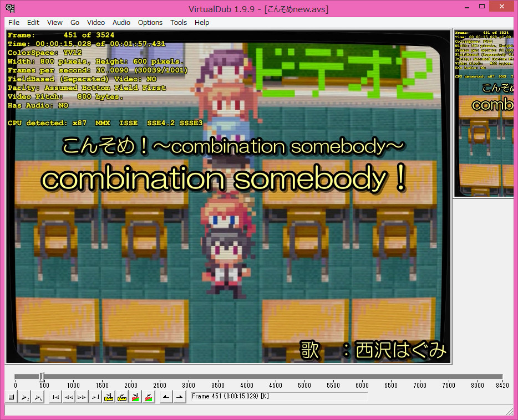Click the Stop playback button
This screenshot has width=518, height=420.
click(x=11, y=397)
